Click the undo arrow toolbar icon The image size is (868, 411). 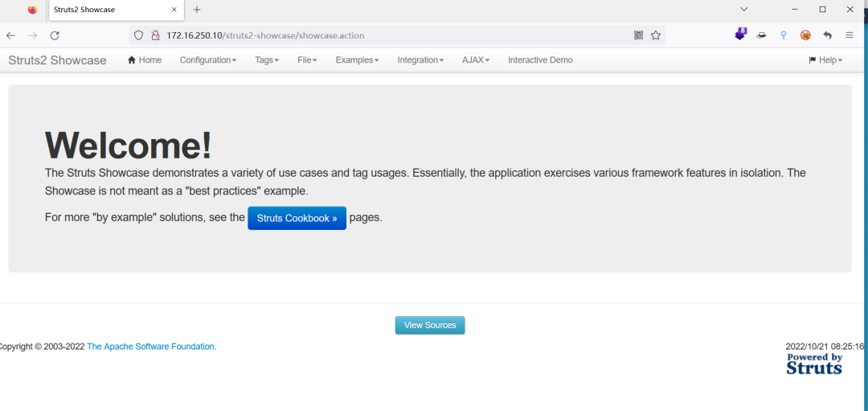tap(828, 35)
